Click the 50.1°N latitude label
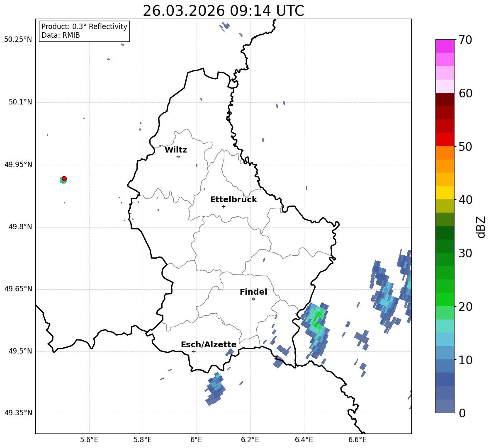Viewport: 491px width, 448px height. pyautogui.click(x=20, y=102)
